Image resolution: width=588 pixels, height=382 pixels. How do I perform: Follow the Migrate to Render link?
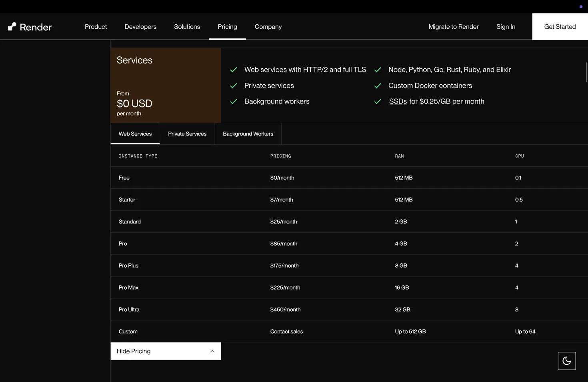pos(454,27)
